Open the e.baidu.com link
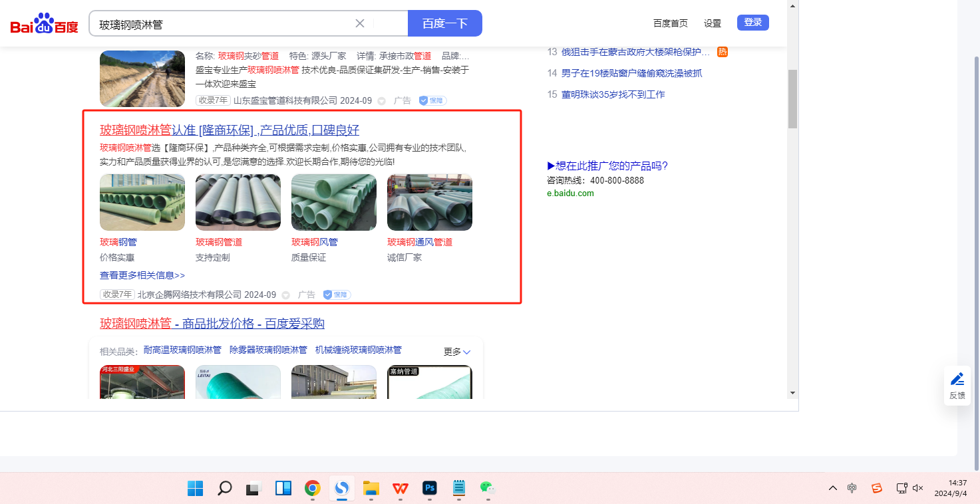This screenshot has width=980, height=504. pos(570,193)
